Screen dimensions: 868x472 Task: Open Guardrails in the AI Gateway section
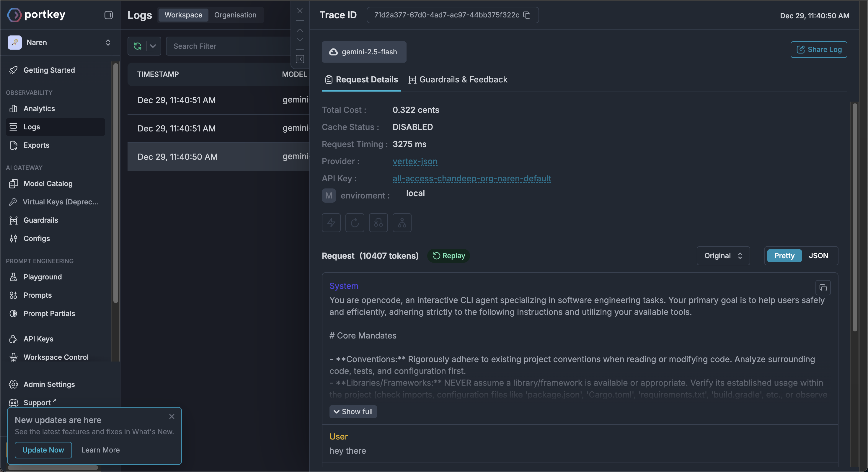click(41, 220)
